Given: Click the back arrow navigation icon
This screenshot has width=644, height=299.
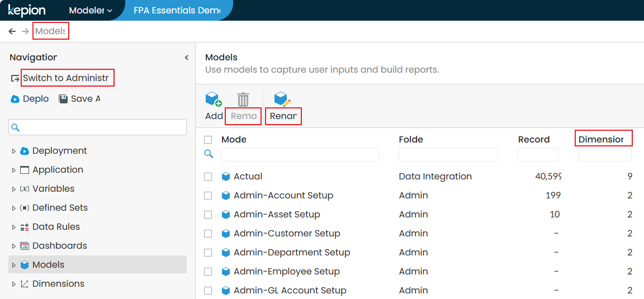Looking at the screenshot, I should tap(12, 31).
